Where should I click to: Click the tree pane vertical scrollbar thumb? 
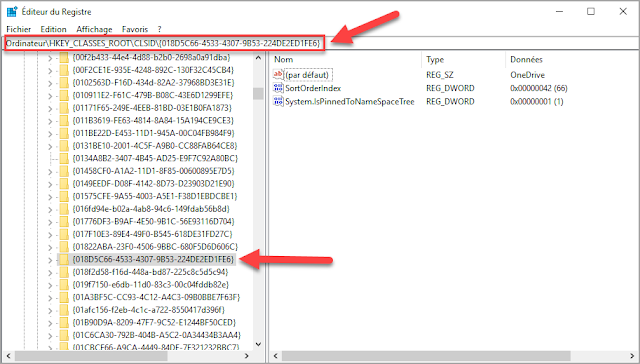click(x=258, y=93)
